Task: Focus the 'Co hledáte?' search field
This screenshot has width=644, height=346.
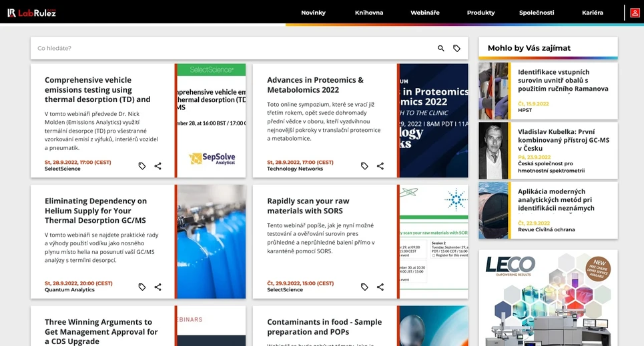Action: (x=234, y=48)
